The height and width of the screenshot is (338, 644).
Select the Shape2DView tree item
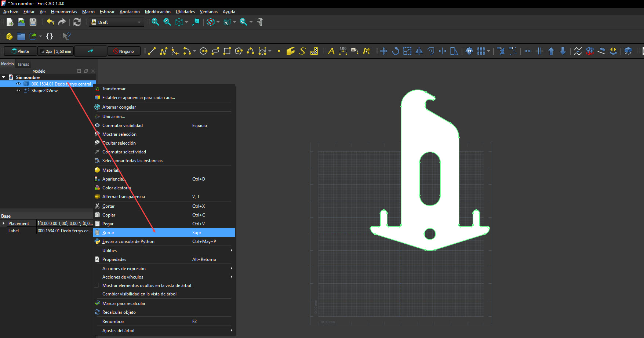[x=44, y=91]
